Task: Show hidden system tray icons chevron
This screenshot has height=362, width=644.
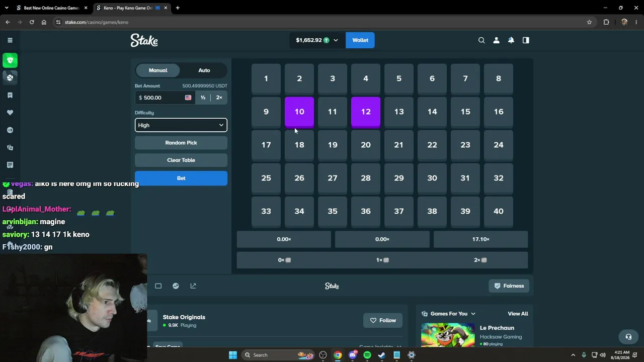Action: coord(573,355)
